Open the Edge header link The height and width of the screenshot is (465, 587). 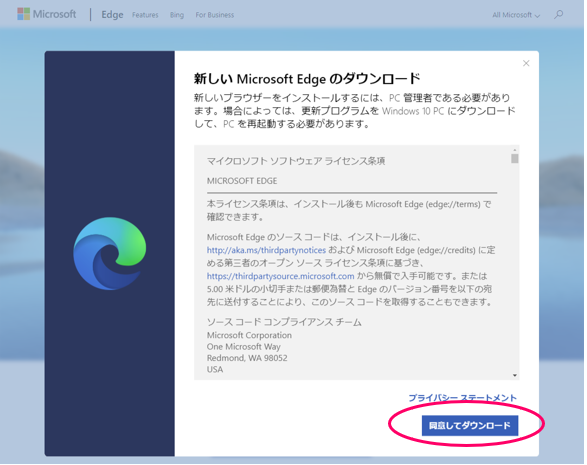[x=112, y=15]
